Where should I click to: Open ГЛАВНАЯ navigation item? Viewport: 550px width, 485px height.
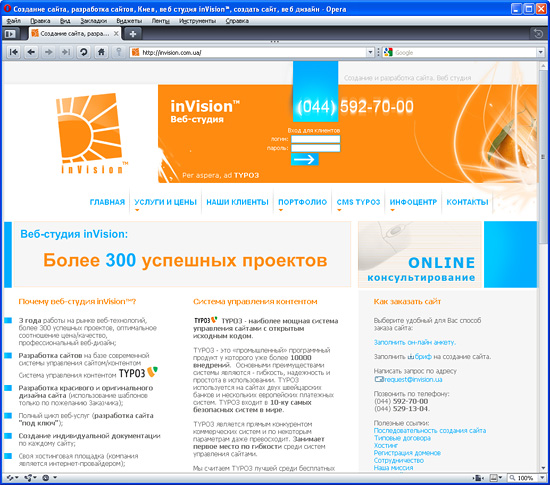click(107, 202)
